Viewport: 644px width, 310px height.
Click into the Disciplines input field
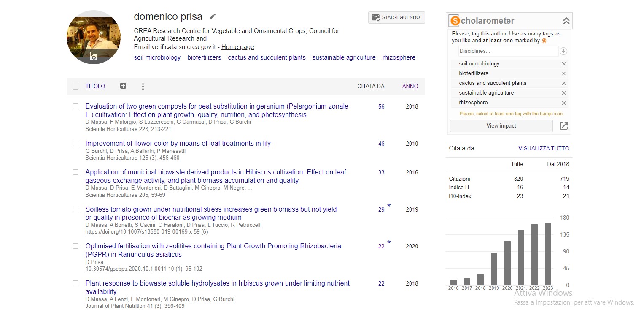(x=508, y=51)
